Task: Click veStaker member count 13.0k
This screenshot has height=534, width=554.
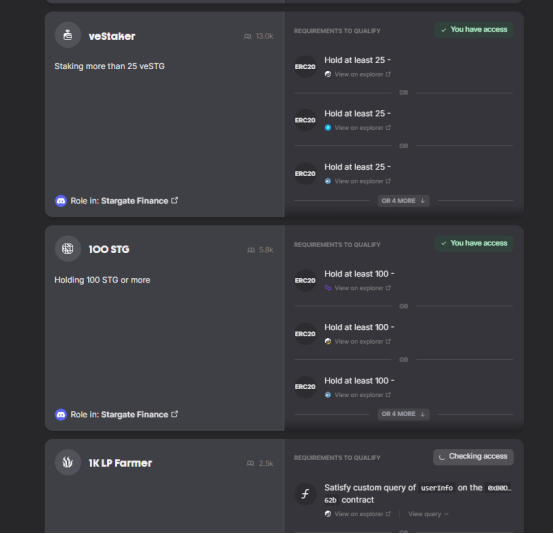Action: point(259,36)
